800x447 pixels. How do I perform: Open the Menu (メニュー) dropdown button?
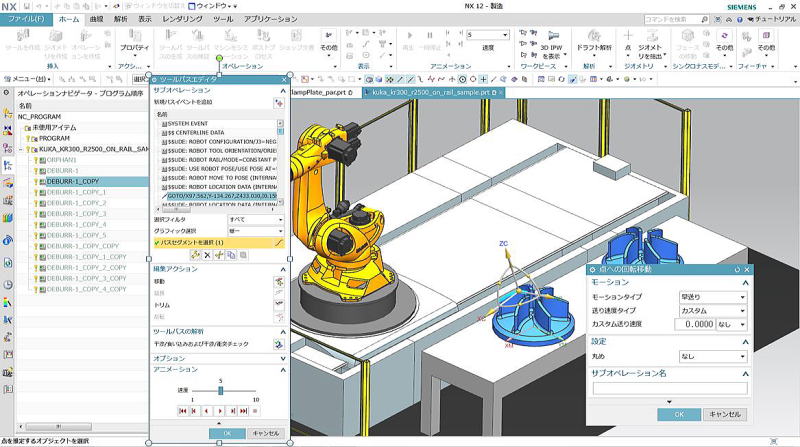coord(27,80)
